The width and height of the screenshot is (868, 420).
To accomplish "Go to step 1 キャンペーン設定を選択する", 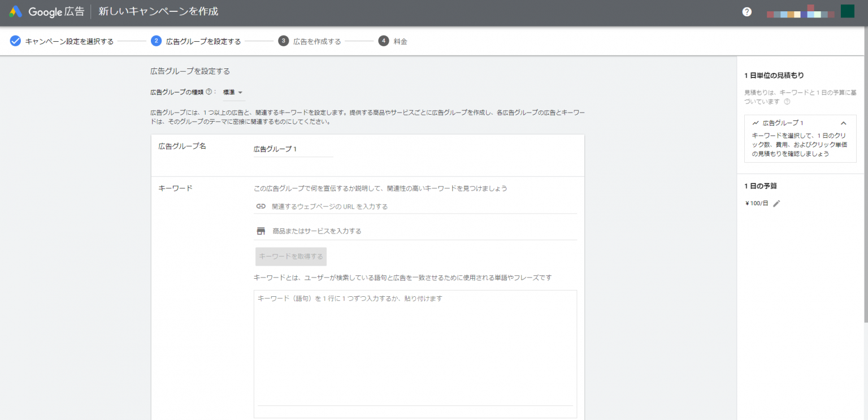I will pyautogui.click(x=62, y=41).
